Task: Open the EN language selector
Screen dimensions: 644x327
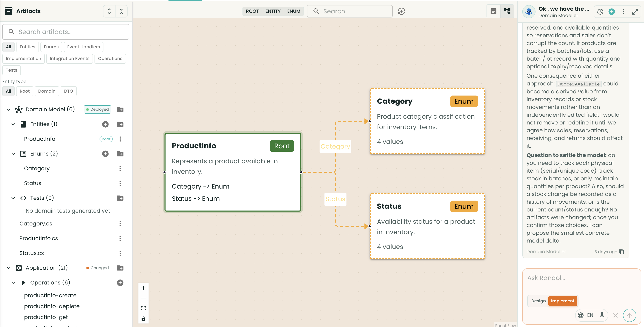Action: (585, 315)
